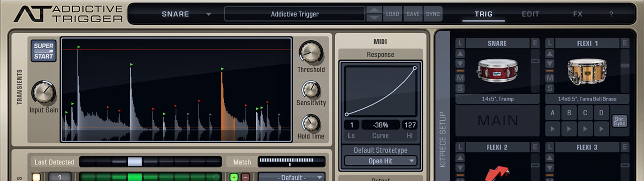
Task: Toggle the SYNC button
Action: pyautogui.click(x=433, y=14)
